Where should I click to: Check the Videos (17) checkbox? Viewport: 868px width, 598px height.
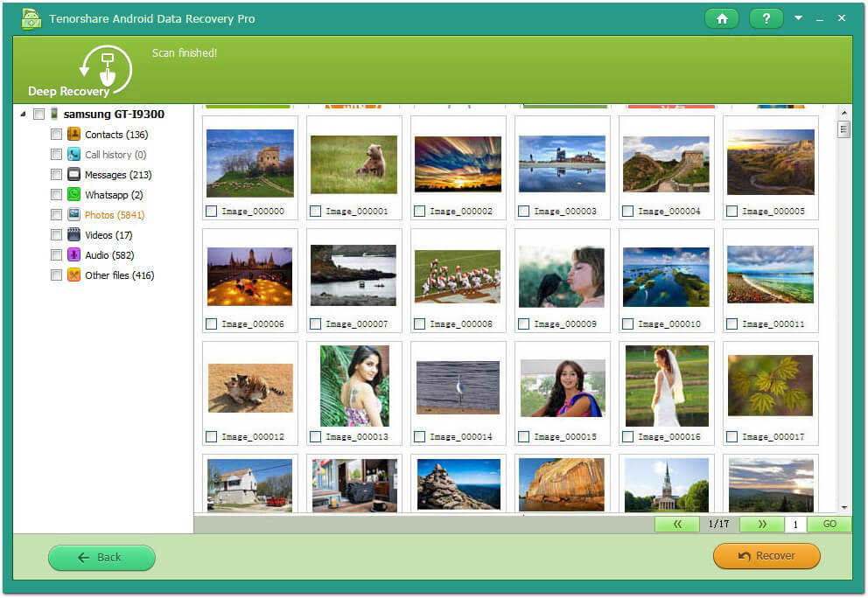pos(56,235)
